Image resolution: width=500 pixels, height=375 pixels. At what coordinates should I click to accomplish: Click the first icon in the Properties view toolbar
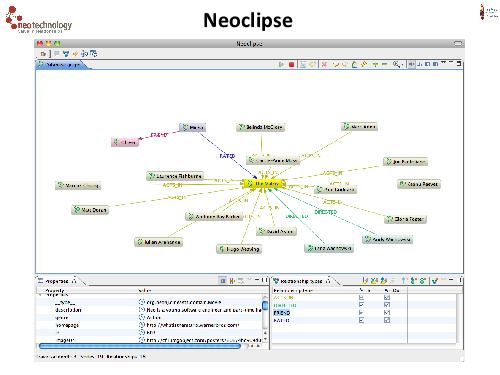tap(223, 281)
